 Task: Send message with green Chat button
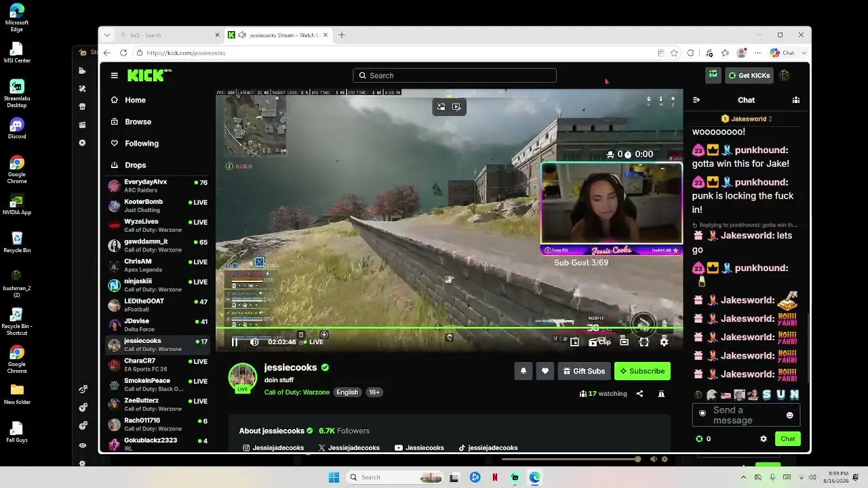coord(788,439)
